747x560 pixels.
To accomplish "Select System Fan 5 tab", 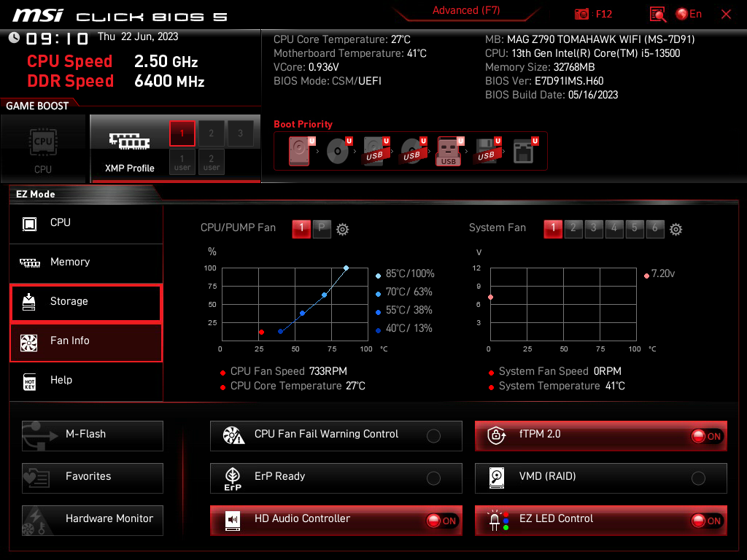I will 635,228.
